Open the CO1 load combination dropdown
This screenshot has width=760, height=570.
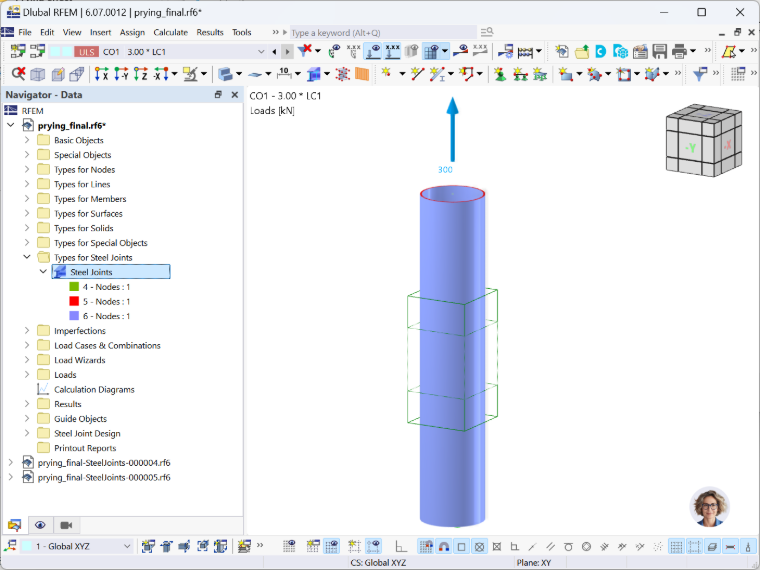[261, 52]
